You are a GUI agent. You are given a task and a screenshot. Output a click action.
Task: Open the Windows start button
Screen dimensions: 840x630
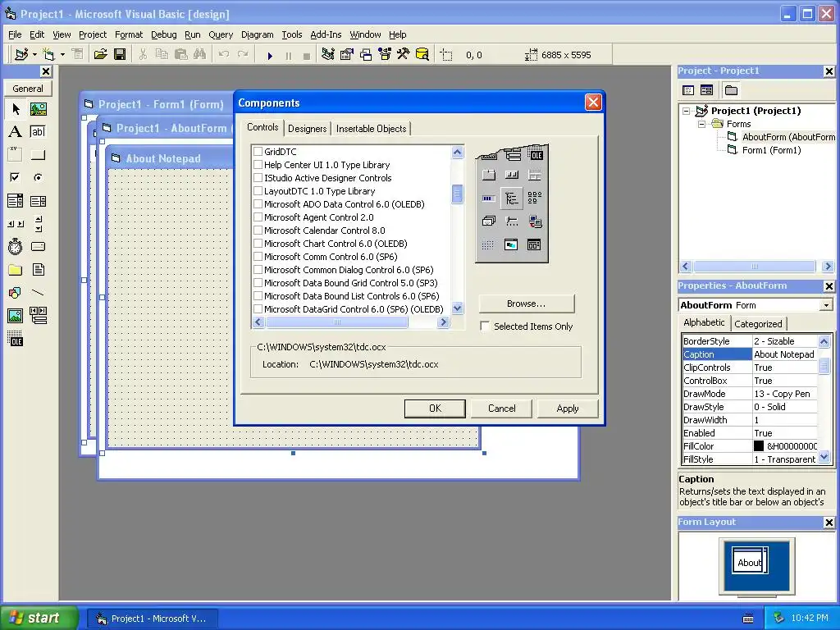click(39, 618)
